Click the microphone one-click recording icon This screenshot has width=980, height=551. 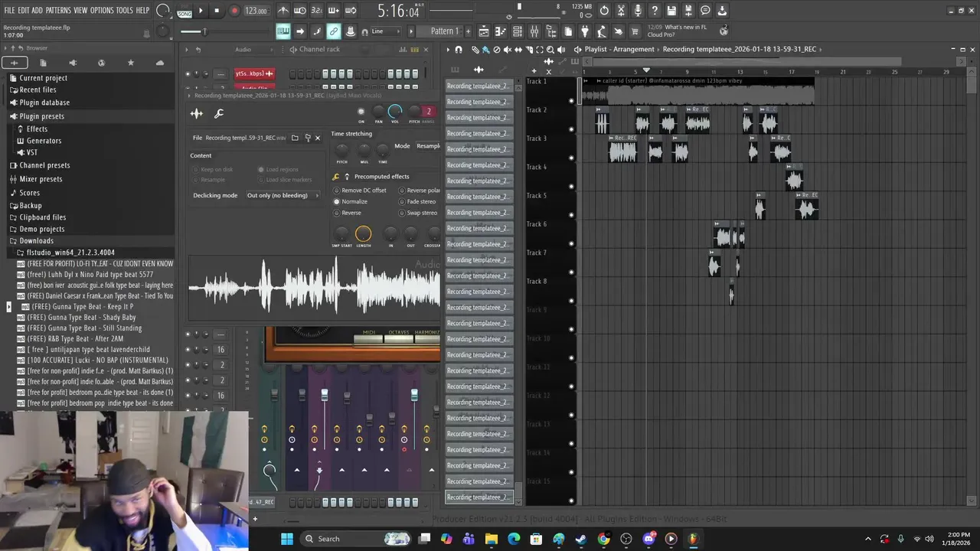point(638,11)
